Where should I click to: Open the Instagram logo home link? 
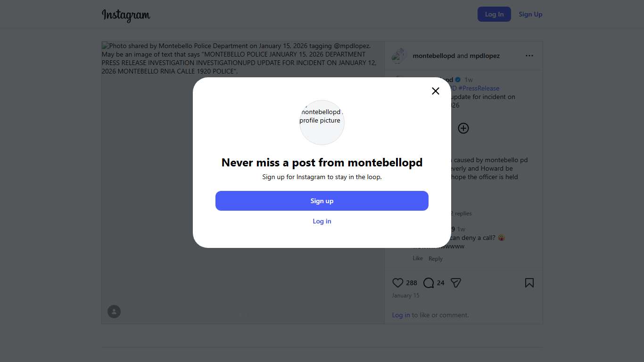pos(126,15)
